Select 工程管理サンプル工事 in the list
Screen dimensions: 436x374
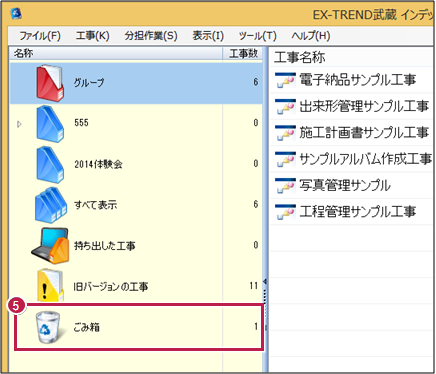pos(357,212)
